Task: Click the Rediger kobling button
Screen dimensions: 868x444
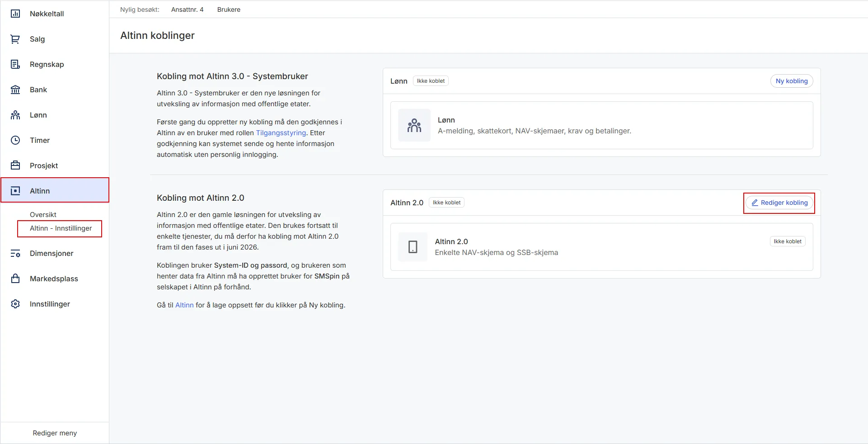Action: (x=779, y=203)
